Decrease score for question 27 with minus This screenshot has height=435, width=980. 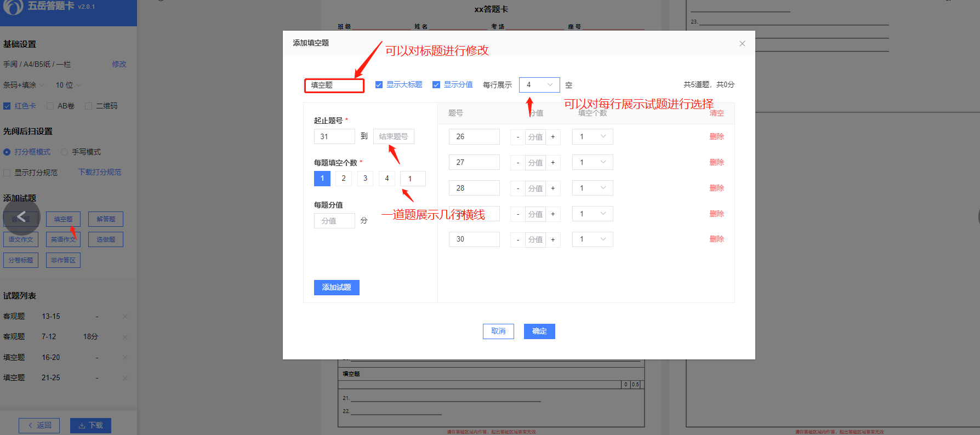tap(518, 163)
